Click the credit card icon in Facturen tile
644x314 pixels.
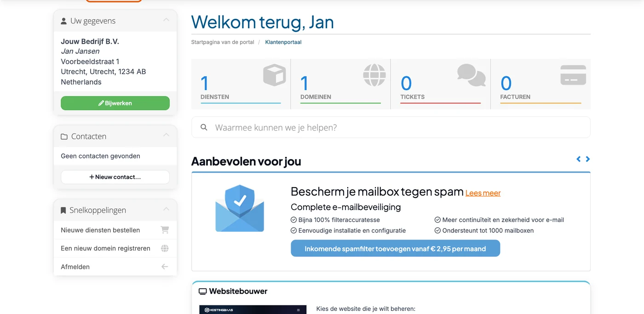[x=573, y=75]
